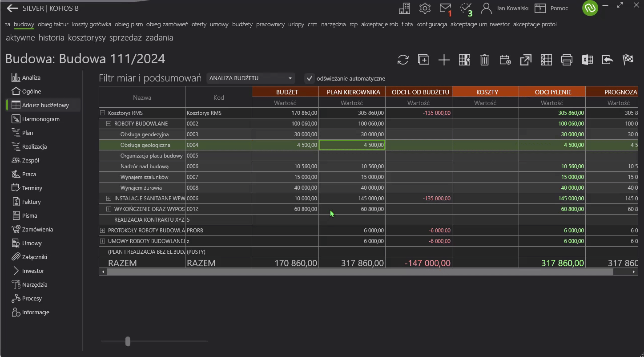This screenshot has width=644, height=357.
Task: Open the company building icon in the header
Action: 404,8
